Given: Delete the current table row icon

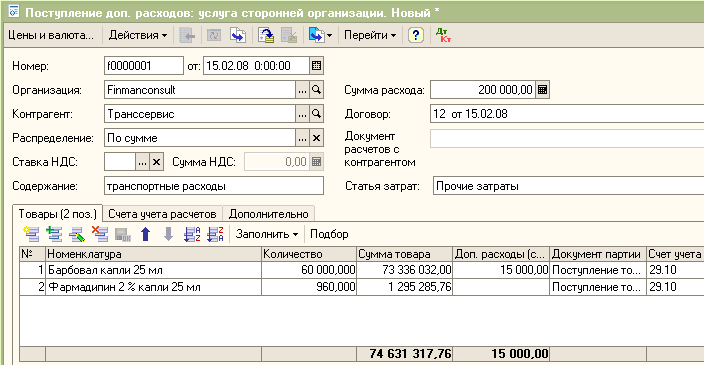Looking at the screenshot, I should (x=100, y=234).
